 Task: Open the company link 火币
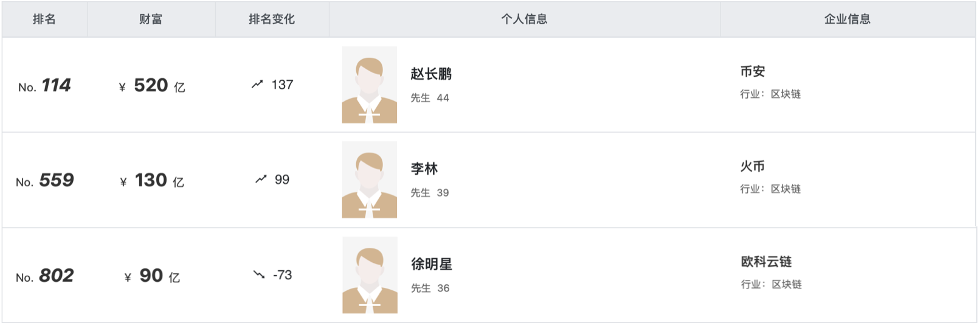(753, 167)
